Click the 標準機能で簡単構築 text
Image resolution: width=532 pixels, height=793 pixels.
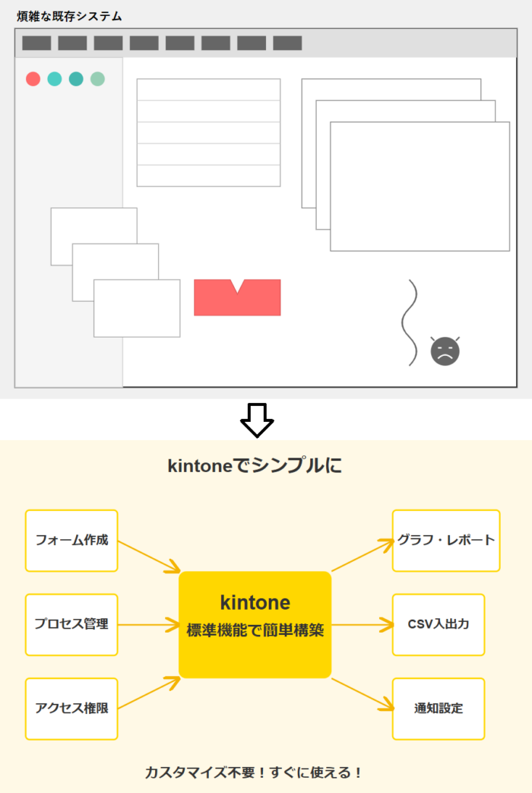point(255,630)
